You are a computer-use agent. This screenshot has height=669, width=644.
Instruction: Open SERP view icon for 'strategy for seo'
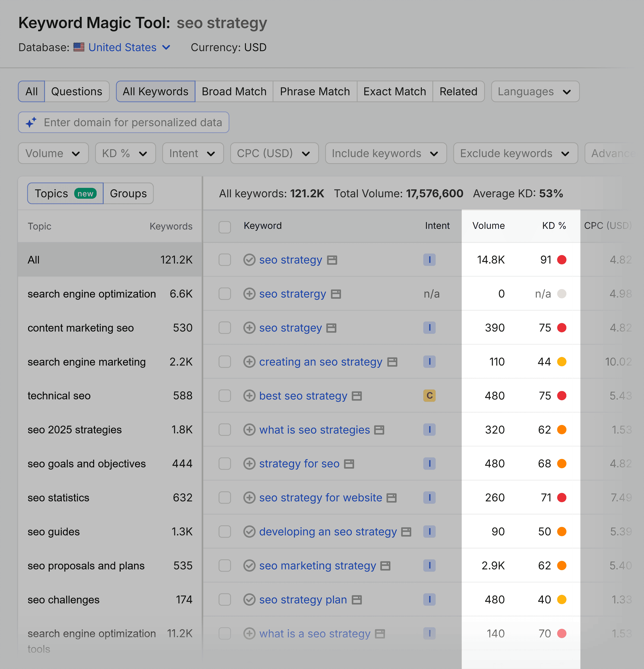pos(349,464)
